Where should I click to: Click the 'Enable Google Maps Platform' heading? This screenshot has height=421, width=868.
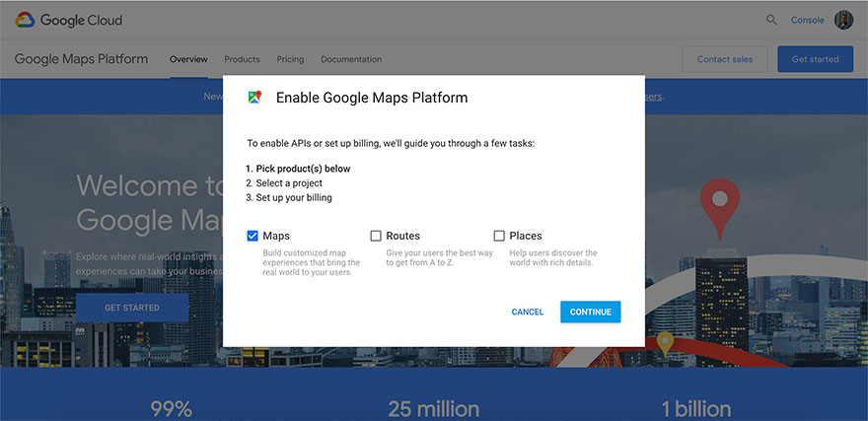372,98
